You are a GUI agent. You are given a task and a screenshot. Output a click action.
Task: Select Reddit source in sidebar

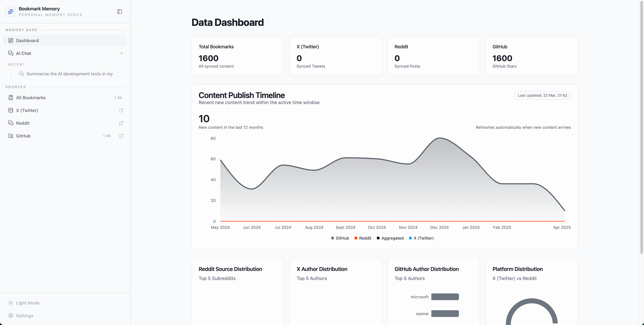tap(23, 123)
